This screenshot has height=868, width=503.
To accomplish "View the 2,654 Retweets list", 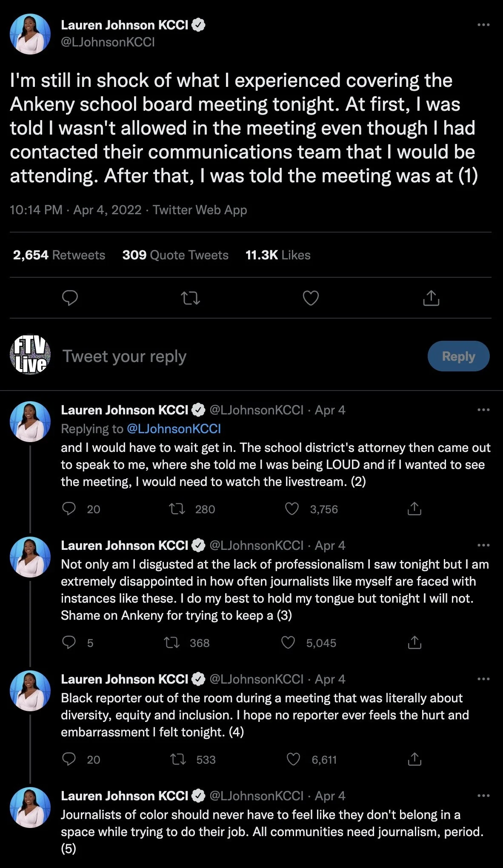I will (x=59, y=255).
